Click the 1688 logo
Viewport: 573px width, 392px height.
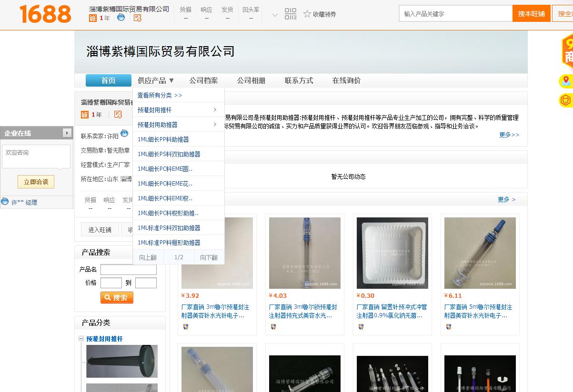click(45, 14)
